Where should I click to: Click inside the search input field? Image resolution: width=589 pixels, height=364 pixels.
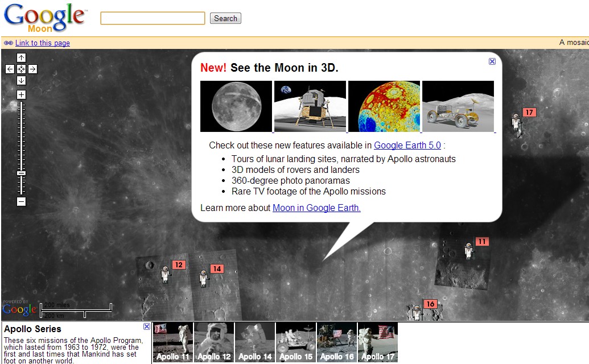click(153, 18)
